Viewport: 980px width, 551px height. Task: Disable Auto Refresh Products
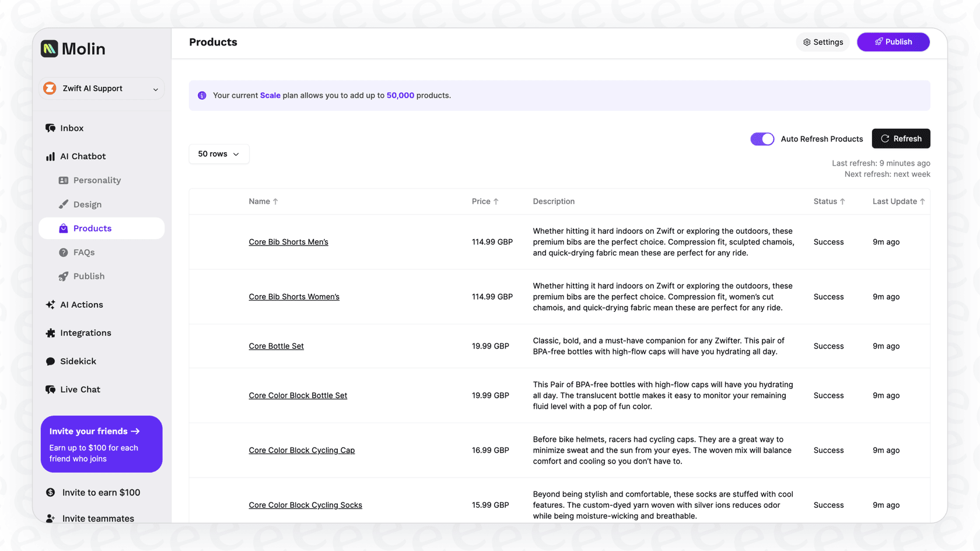coord(762,139)
